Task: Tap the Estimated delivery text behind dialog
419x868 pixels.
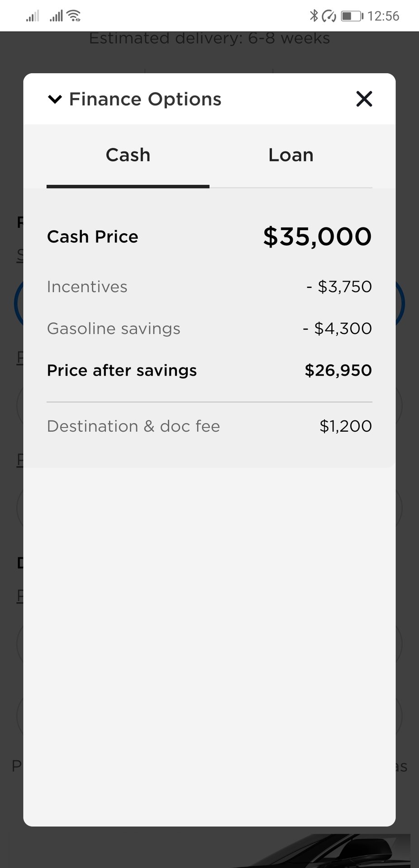Action: [209, 38]
